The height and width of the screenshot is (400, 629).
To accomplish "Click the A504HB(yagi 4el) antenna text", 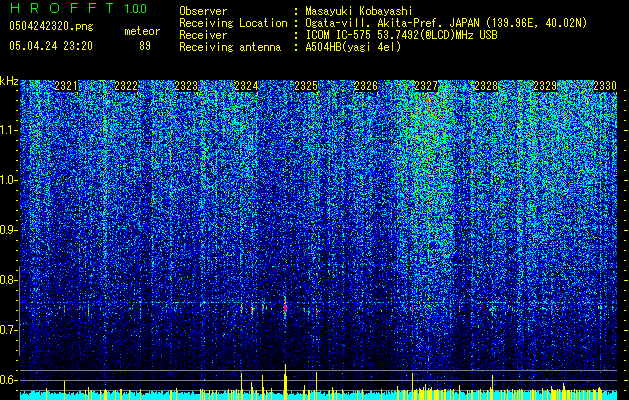I will click(x=353, y=47).
